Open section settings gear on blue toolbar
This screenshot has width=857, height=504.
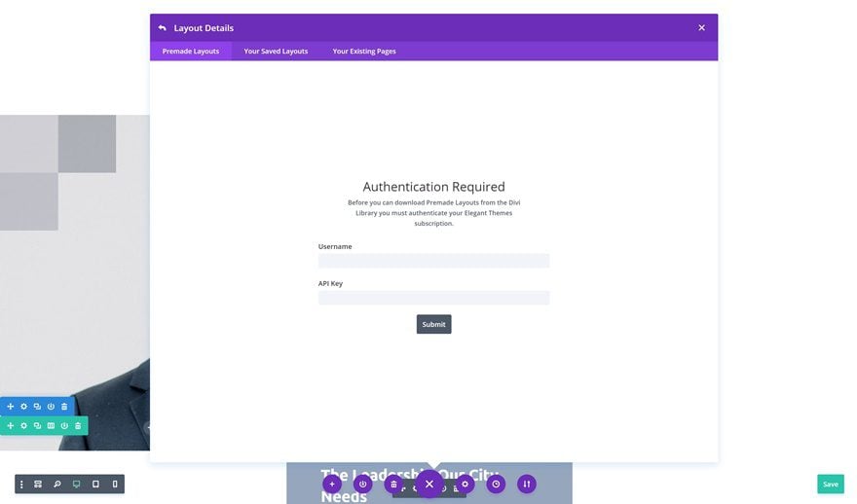tap(24, 407)
